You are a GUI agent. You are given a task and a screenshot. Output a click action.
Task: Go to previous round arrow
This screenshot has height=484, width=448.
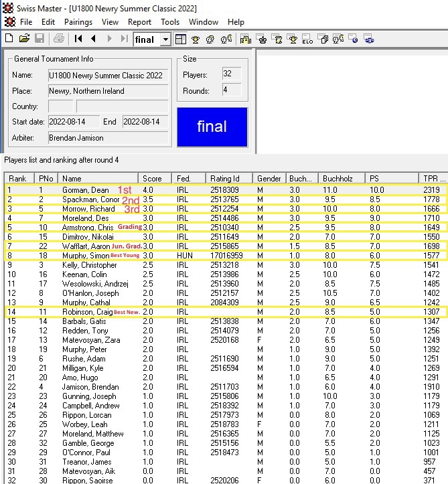tap(94, 39)
